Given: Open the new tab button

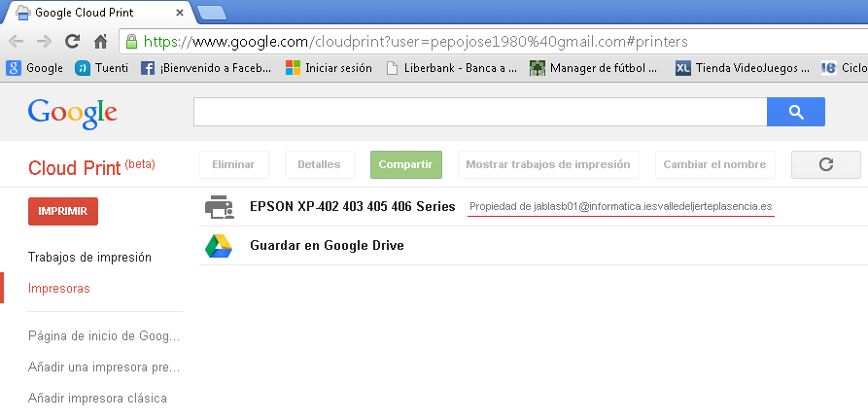Looking at the screenshot, I should point(211,13).
